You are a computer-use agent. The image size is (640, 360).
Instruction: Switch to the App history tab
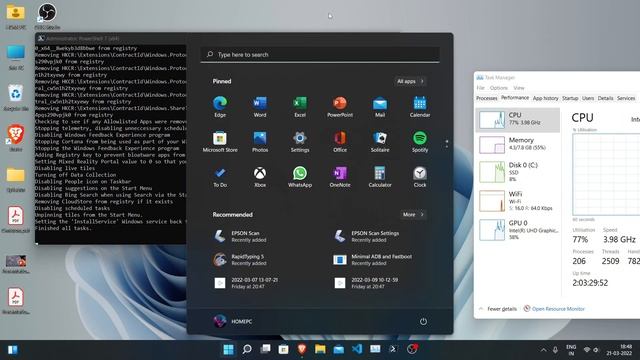click(x=545, y=98)
